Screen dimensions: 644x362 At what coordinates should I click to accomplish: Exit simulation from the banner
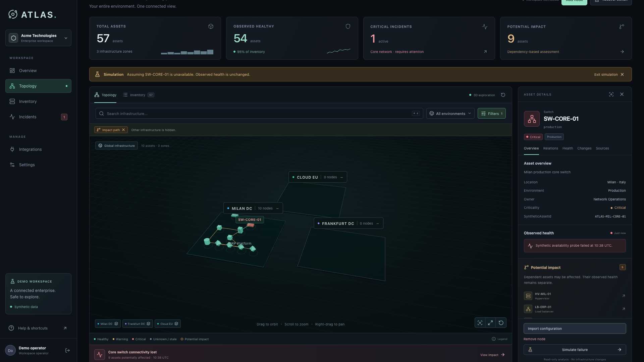(x=609, y=75)
